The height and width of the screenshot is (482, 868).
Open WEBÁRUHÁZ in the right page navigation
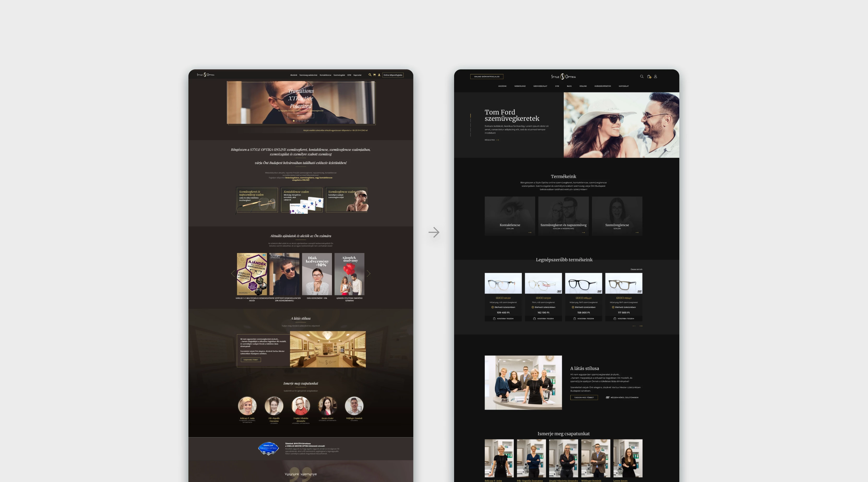520,86
